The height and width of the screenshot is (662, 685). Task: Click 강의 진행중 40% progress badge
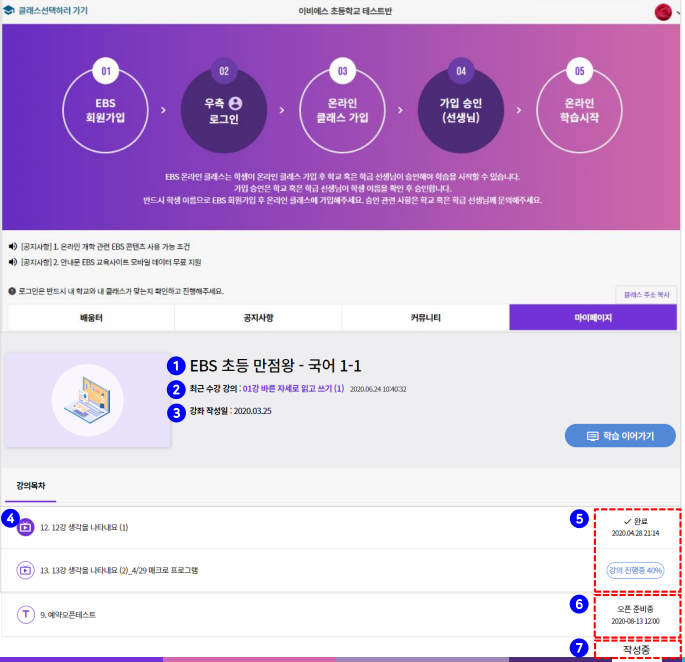(x=635, y=570)
